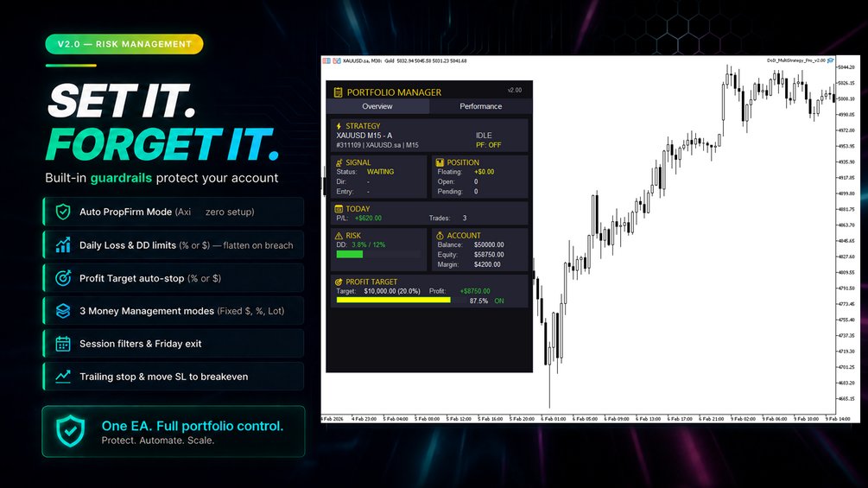
Task: Click the DD 3.8% / 12% reading
Action: click(x=369, y=245)
